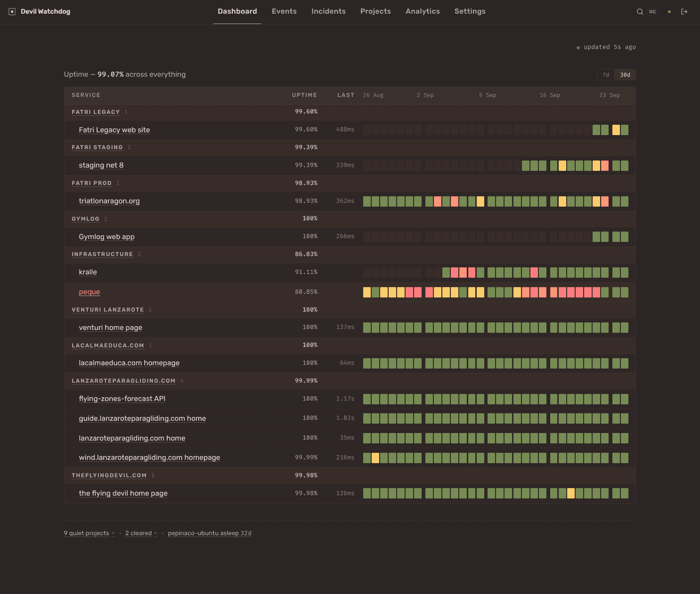Image resolution: width=700 pixels, height=594 pixels.
Task: Open the failing peque service
Action: click(x=90, y=292)
